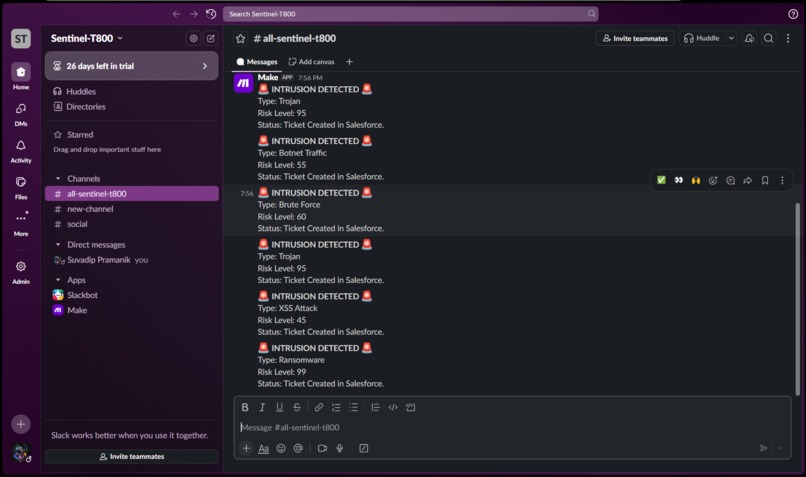This screenshot has height=477, width=806.
Task: Toggle strikethrough formatting
Action: point(297,407)
